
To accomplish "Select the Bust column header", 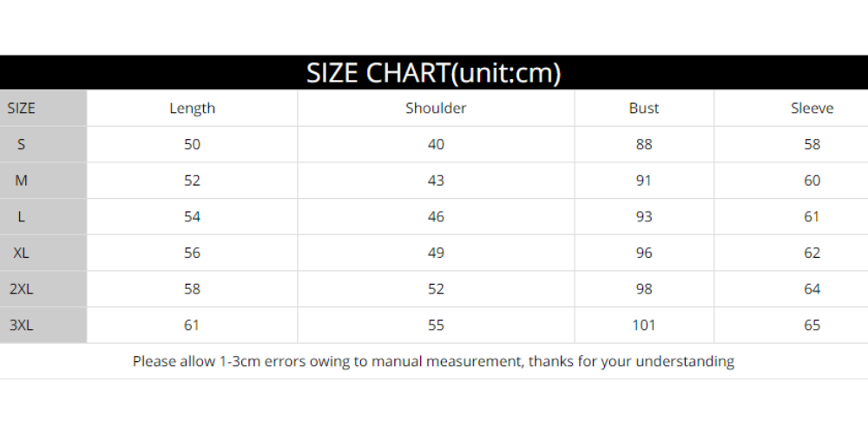I will point(644,108).
